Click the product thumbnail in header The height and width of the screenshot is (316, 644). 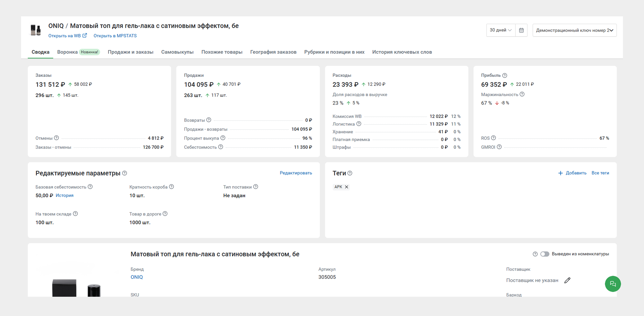tap(36, 30)
